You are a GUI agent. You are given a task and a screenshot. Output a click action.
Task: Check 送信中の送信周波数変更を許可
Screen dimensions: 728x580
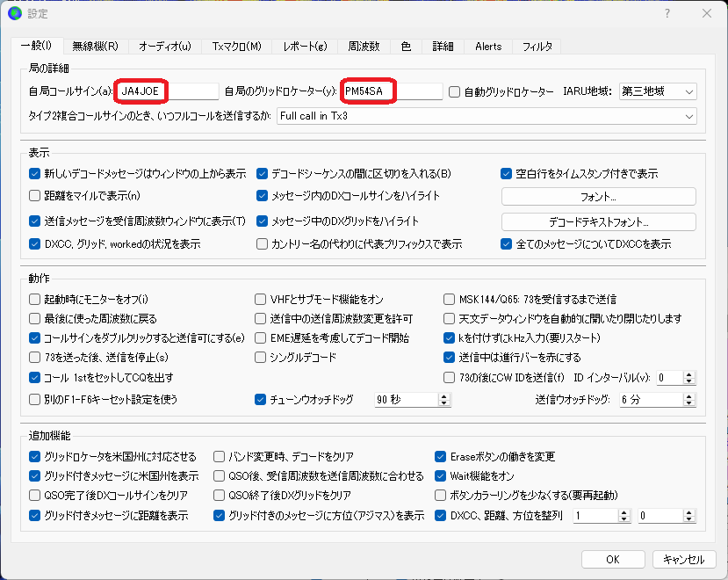[261, 319]
